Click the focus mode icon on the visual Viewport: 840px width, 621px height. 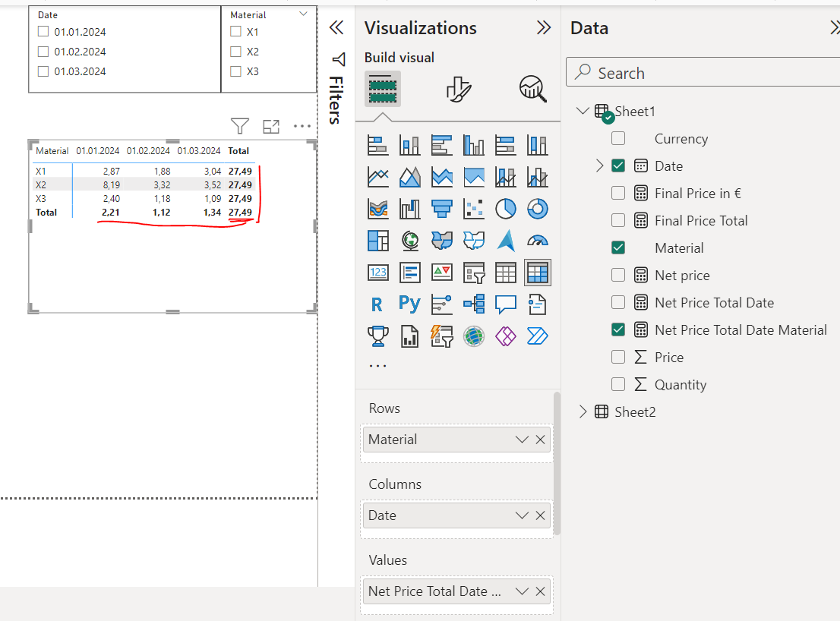[271, 126]
